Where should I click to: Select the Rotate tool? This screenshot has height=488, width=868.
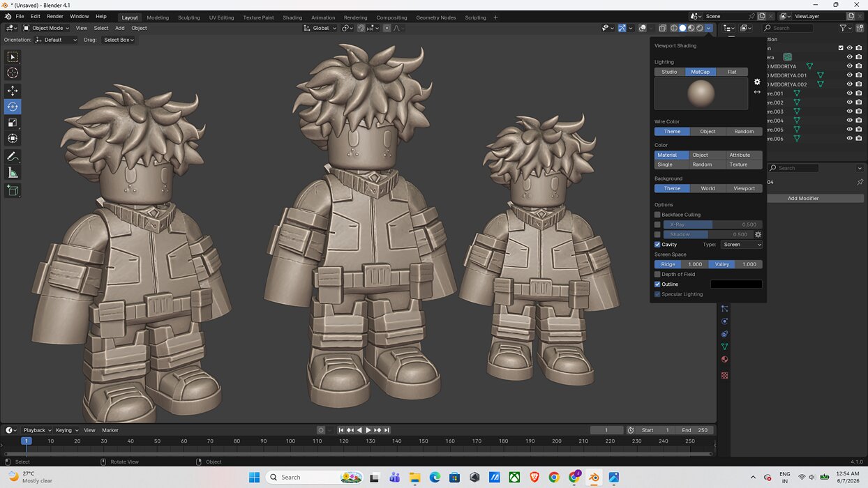click(13, 107)
